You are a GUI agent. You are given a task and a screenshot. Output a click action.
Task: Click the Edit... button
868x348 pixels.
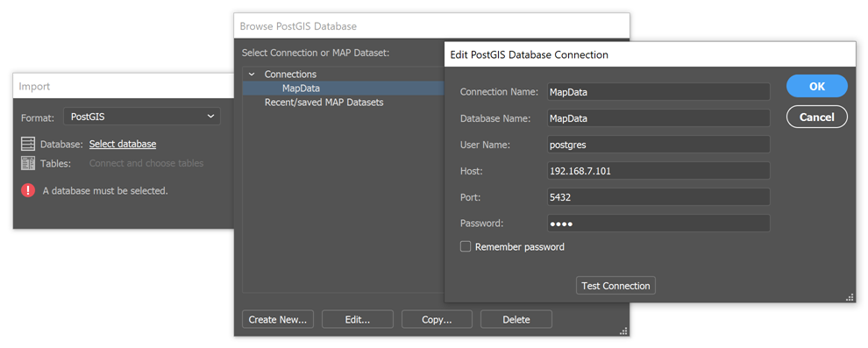[358, 319]
